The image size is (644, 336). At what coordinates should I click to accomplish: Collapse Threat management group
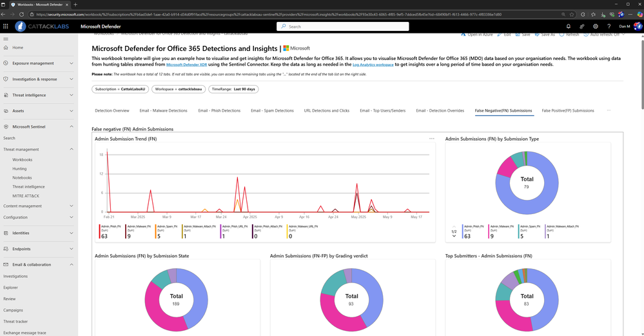[72, 150]
